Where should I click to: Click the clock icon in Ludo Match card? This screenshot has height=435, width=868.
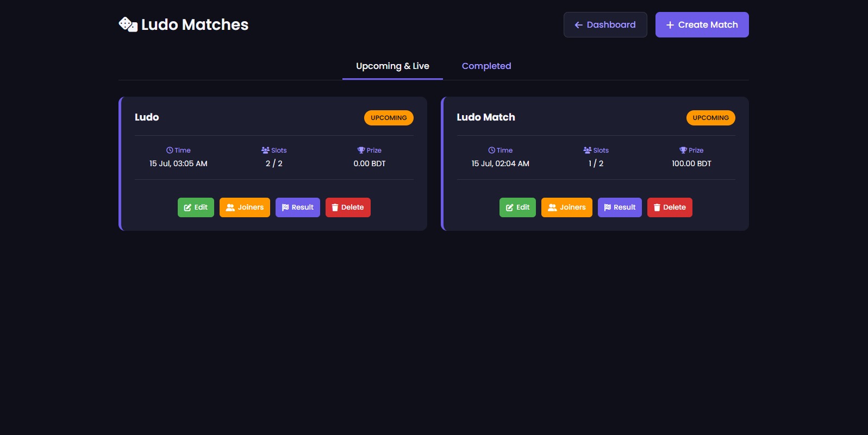click(491, 150)
